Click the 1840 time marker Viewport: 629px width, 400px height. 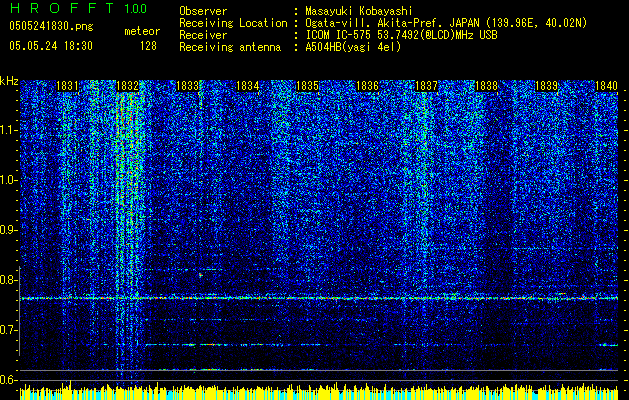[606, 86]
